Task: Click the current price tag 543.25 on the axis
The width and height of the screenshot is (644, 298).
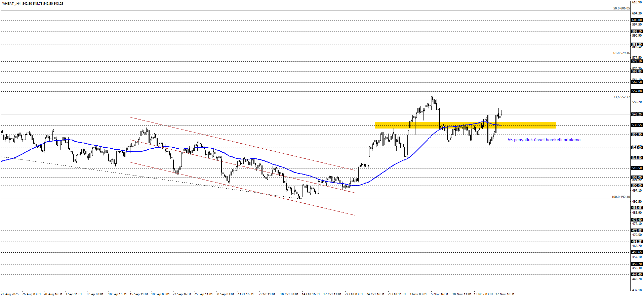Action: [637, 114]
